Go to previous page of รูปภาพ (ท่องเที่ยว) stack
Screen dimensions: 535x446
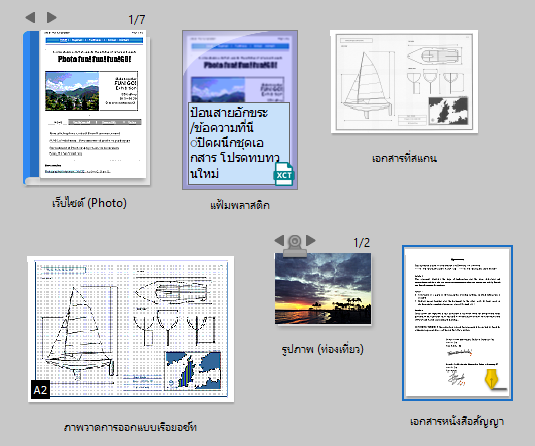click(279, 240)
